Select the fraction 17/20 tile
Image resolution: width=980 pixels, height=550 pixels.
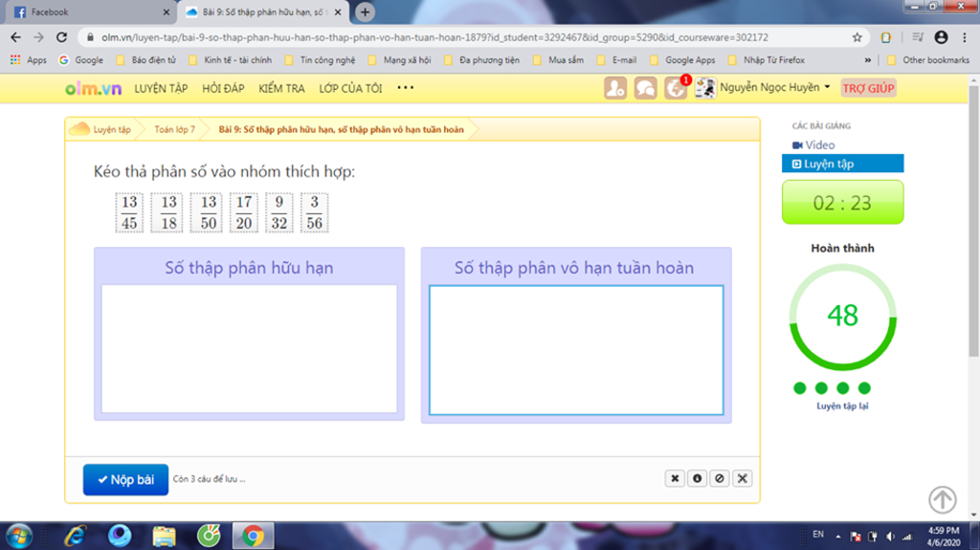click(x=244, y=212)
